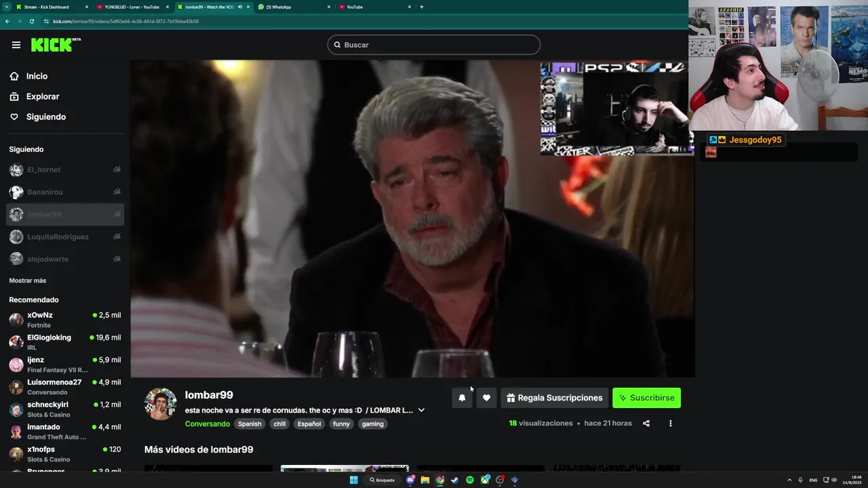Click Regala Suscripciones button

554,398
